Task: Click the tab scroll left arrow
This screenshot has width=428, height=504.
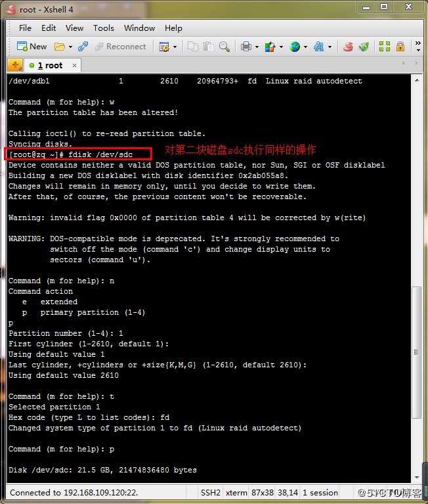Action: (404, 63)
